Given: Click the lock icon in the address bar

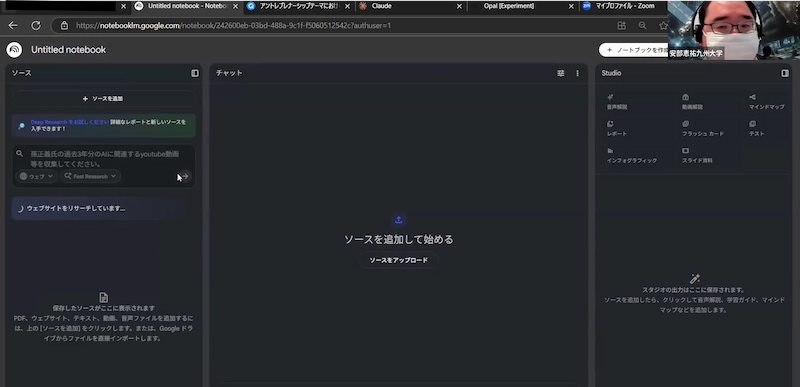Looking at the screenshot, I should pos(64,25).
